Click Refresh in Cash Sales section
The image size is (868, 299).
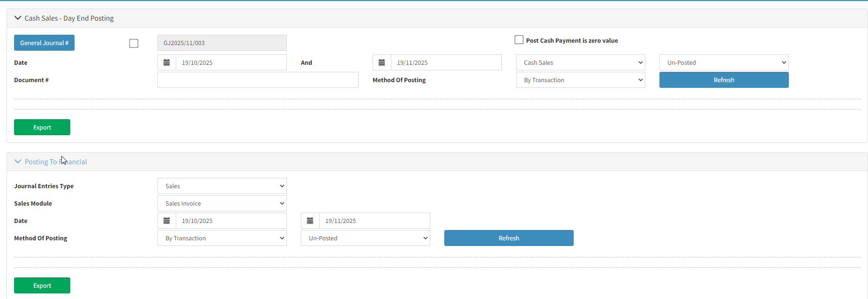click(724, 80)
